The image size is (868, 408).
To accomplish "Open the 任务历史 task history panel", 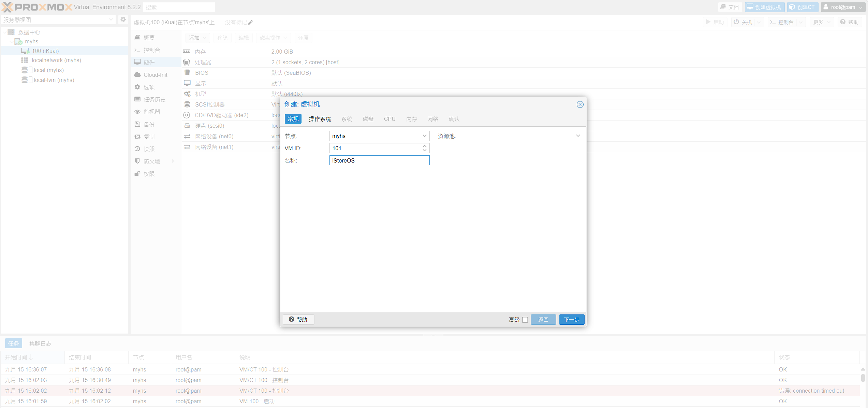I will (156, 100).
